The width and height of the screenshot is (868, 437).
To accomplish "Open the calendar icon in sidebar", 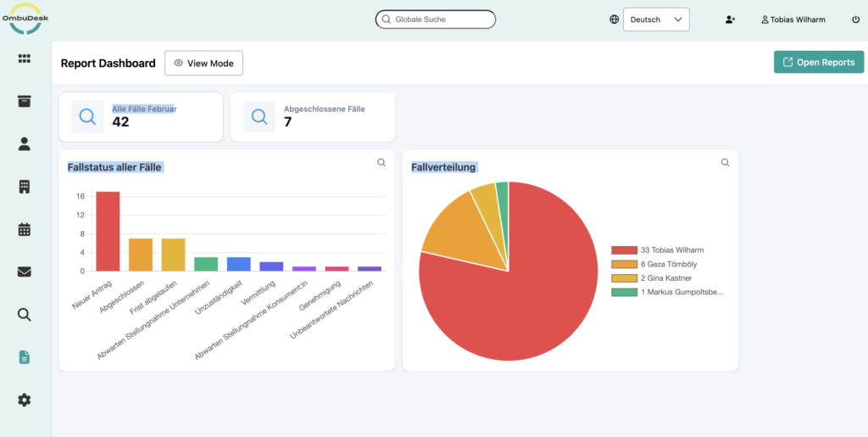I will pyautogui.click(x=25, y=229).
